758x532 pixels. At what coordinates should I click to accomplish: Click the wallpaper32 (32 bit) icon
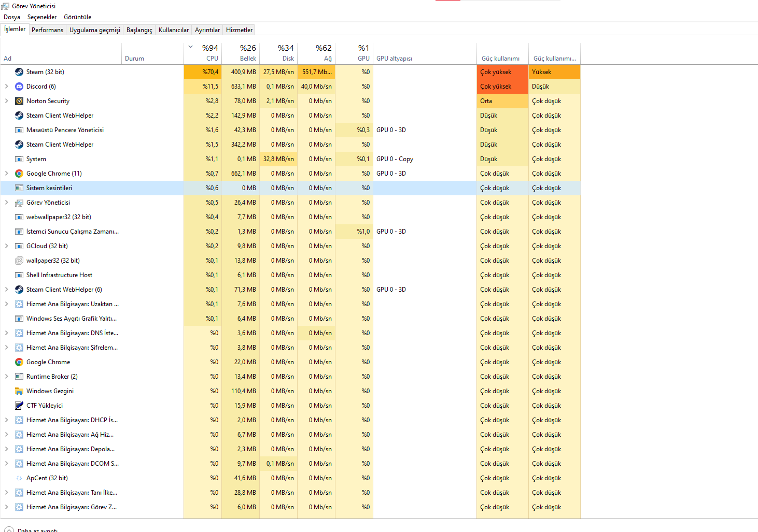click(19, 261)
